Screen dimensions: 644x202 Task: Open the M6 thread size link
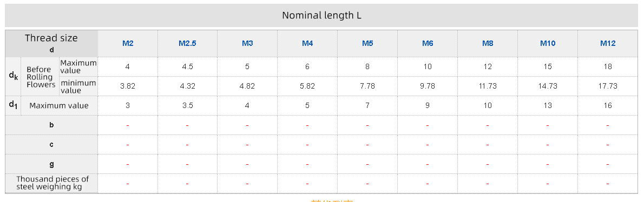click(428, 43)
